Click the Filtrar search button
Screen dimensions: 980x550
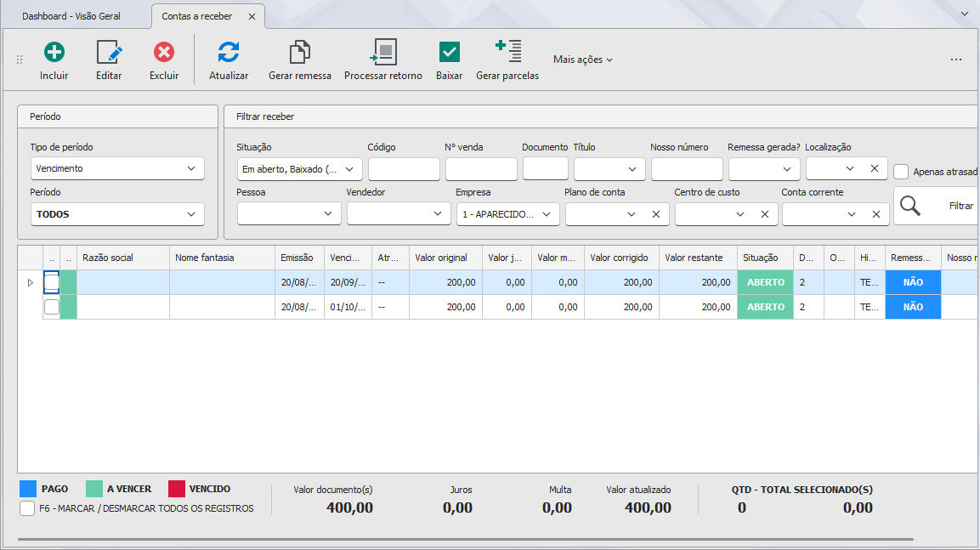pos(937,206)
